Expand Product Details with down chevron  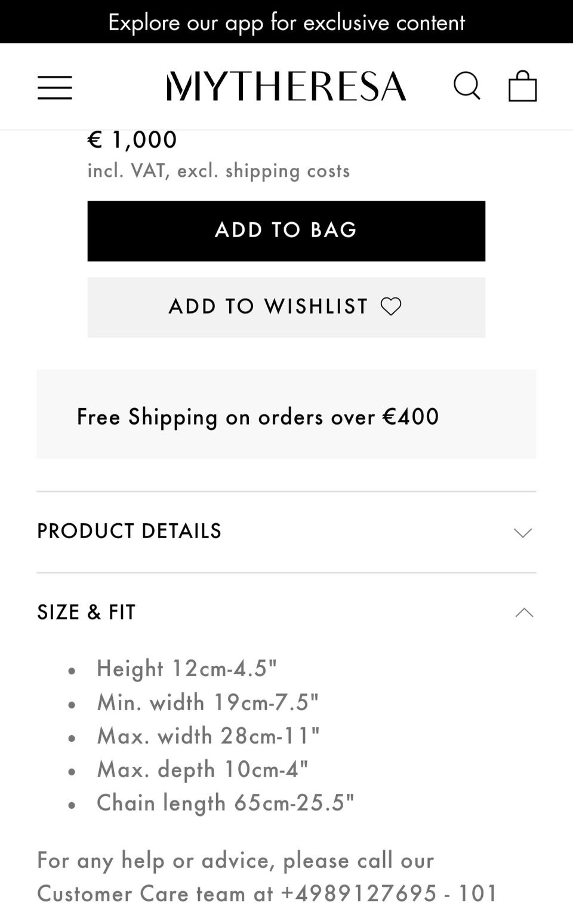[523, 532]
